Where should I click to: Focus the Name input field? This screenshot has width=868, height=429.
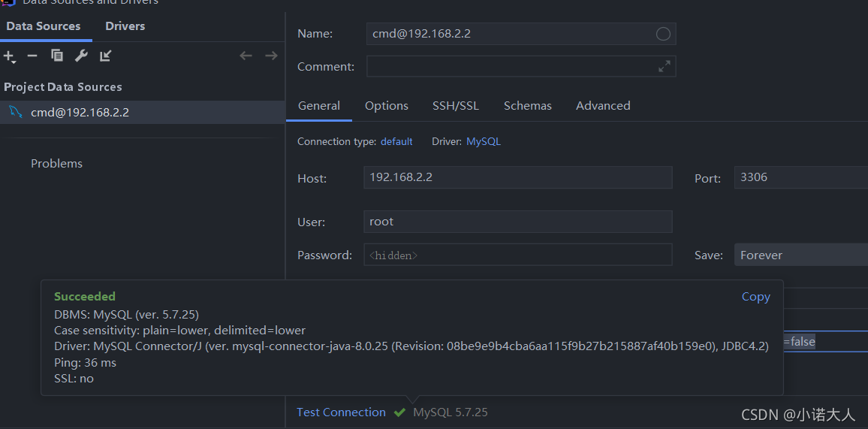coord(521,34)
